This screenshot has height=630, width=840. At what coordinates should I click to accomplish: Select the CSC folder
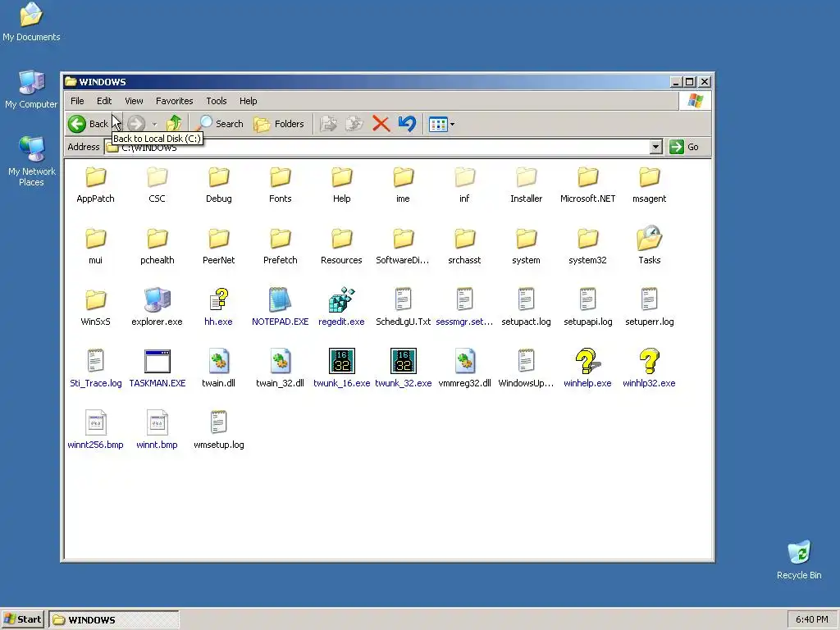[157, 185]
